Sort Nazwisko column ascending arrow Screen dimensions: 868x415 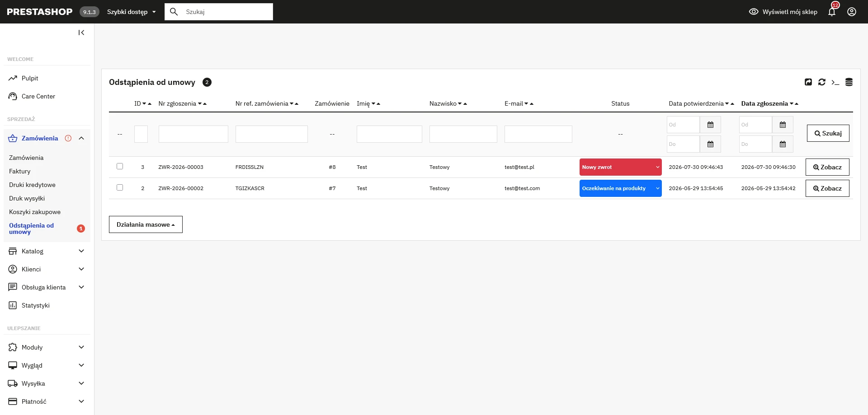pos(465,104)
